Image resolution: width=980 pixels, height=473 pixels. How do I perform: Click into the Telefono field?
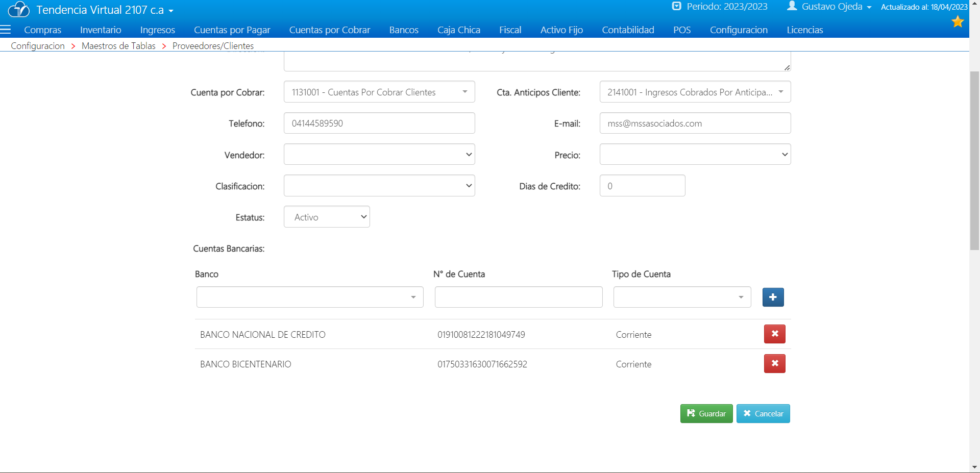pos(379,123)
